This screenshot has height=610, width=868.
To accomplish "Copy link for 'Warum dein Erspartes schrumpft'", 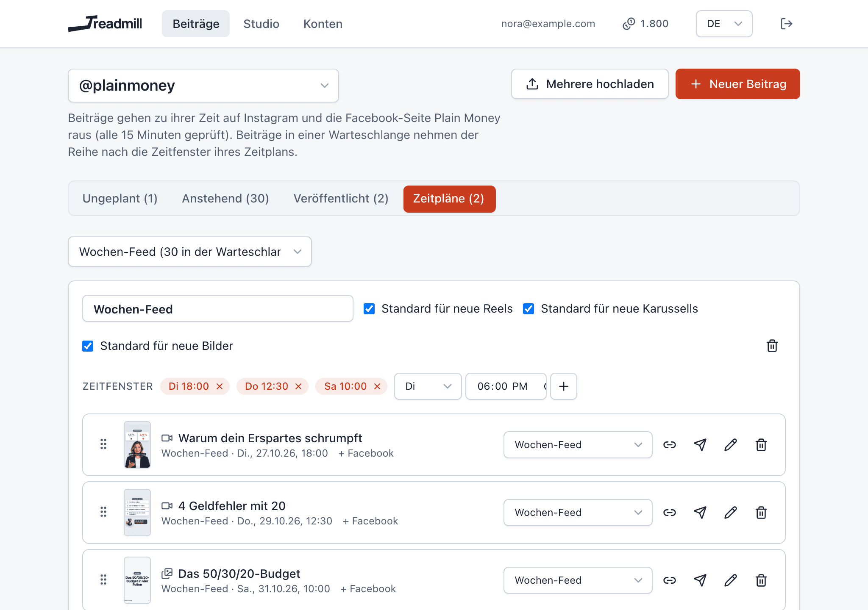I will pos(670,445).
